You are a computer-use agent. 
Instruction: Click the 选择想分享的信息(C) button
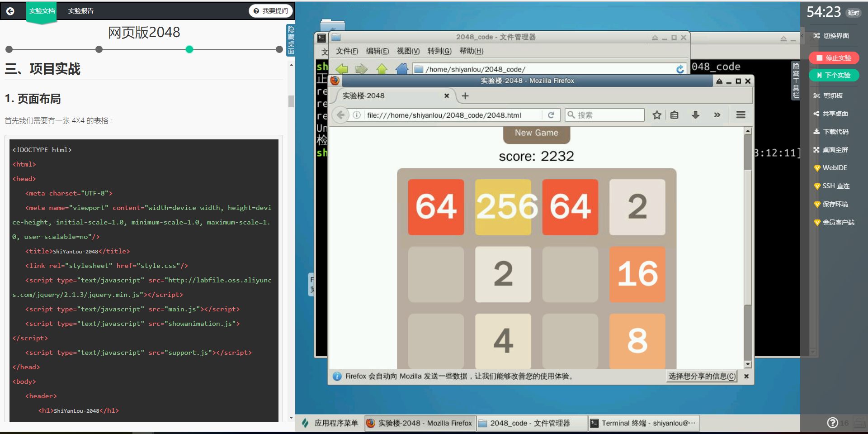coord(702,376)
